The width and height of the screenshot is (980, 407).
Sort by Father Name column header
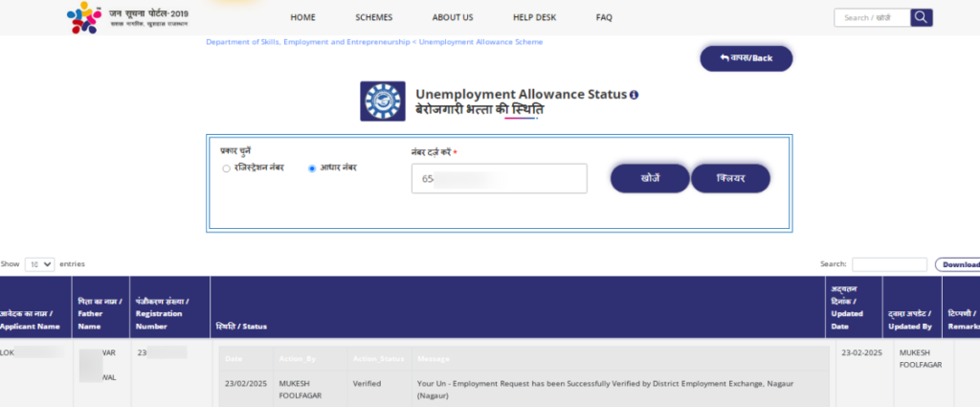(100, 307)
